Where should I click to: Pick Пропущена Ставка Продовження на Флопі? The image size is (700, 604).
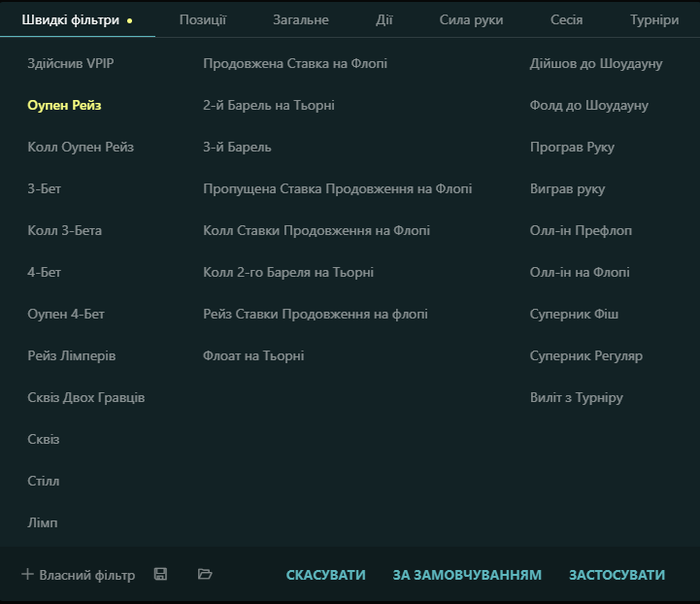(338, 188)
